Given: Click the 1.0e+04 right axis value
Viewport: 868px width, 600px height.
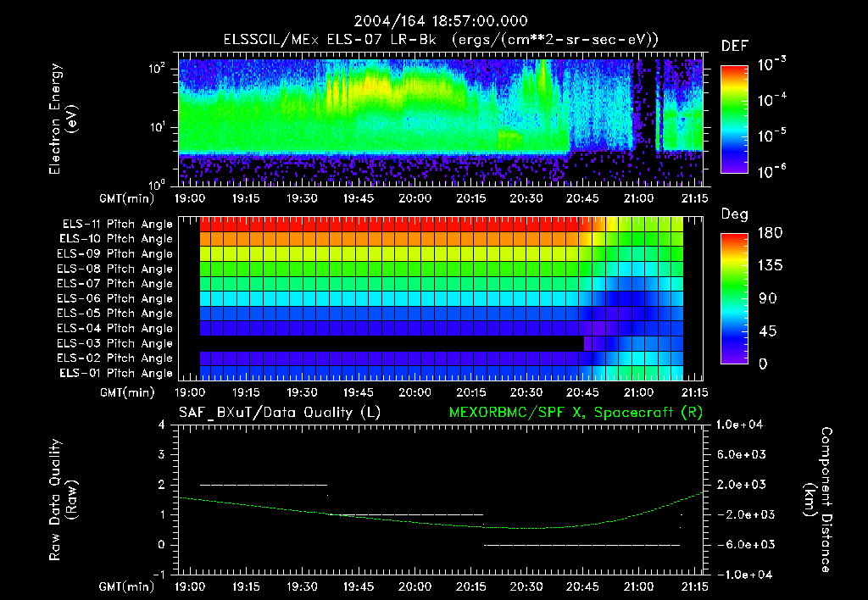Looking at the screenshot, I should pos(740,425).
